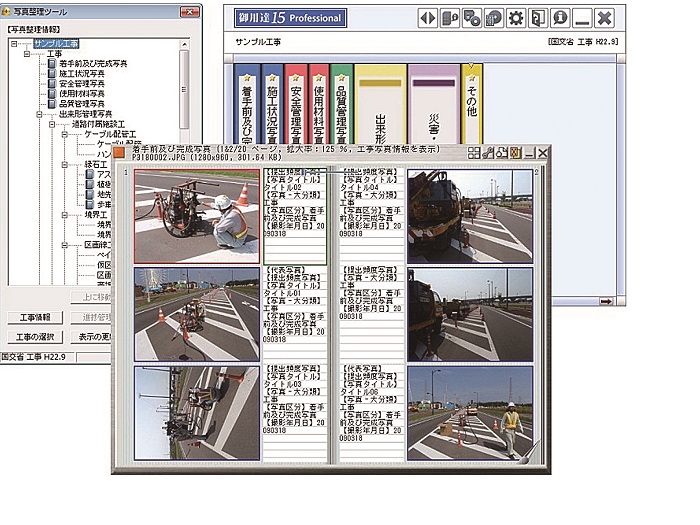Open the 出来形 binder on shelf
Screen dimensions: 700x525
tap(380, 110)
